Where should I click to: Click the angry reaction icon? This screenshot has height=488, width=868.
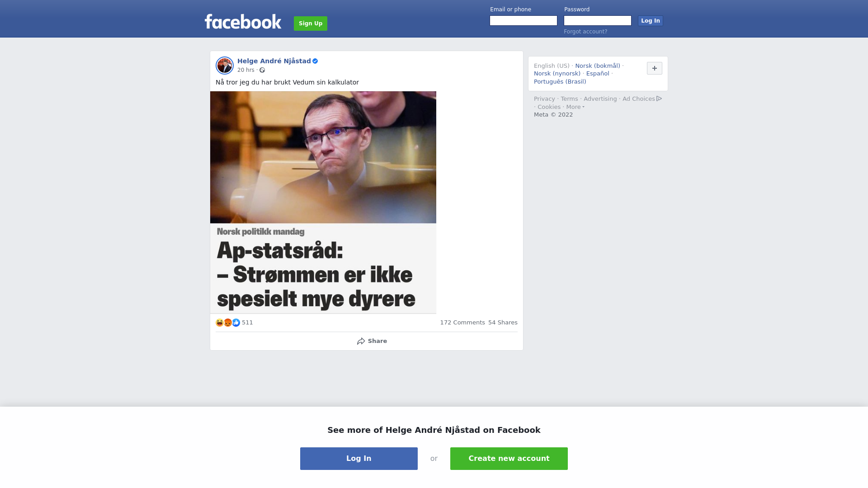tap(228, 323)
